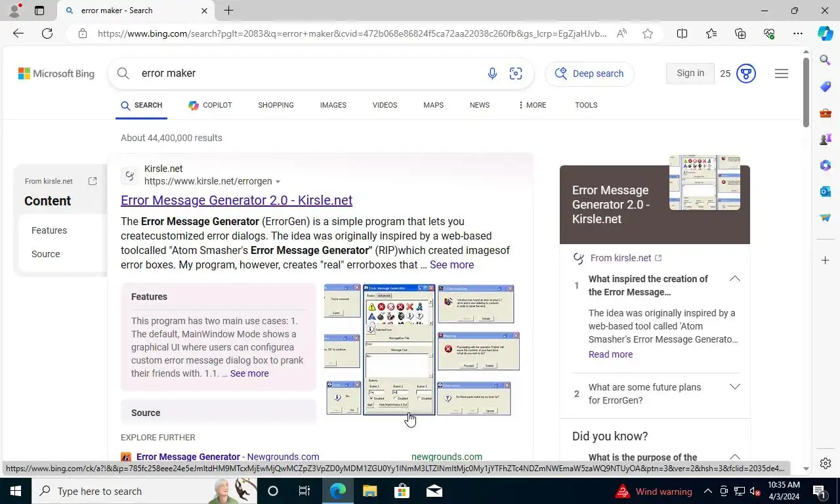This screenshot has width=840, height=504.
Task: Search using voice microphone icon
Action: click(x=492, y=73)
